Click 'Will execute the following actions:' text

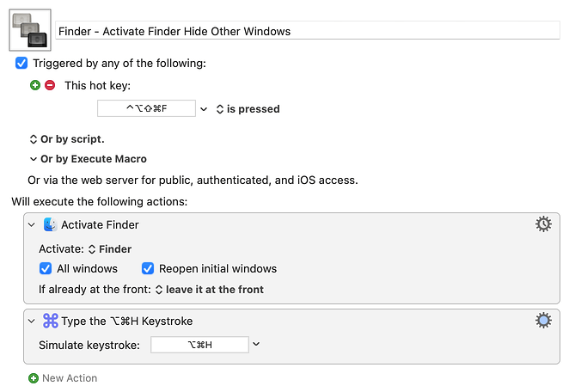[100, 201]
